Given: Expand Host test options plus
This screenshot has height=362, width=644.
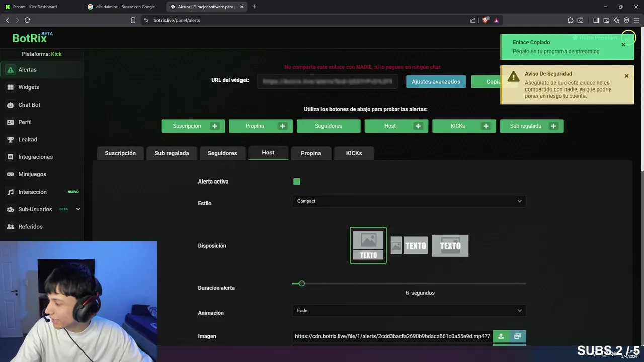Looking at the screenshot, I should (418, 126).
